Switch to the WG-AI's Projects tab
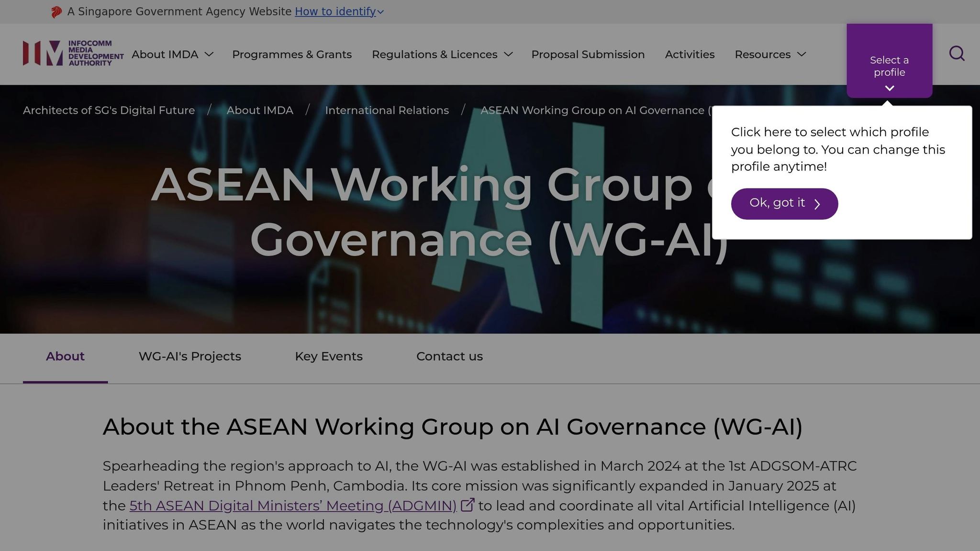 (189, 356)
